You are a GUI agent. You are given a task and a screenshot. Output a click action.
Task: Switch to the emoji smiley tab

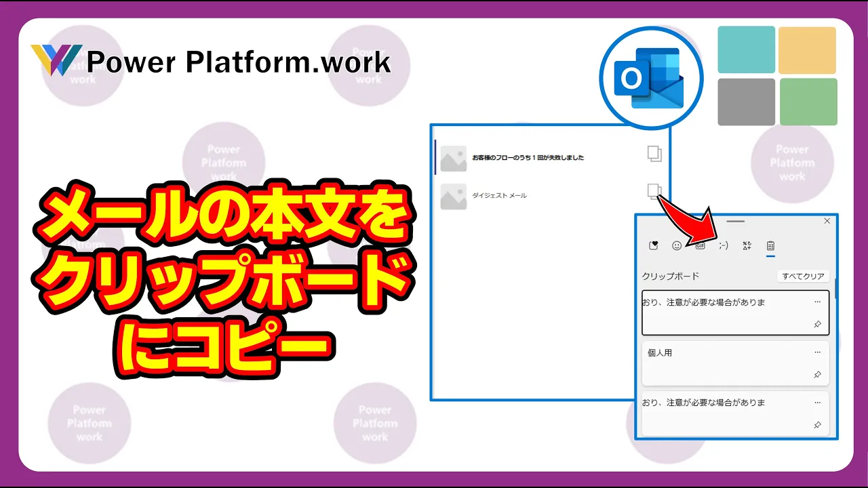(x=677, y=246)
